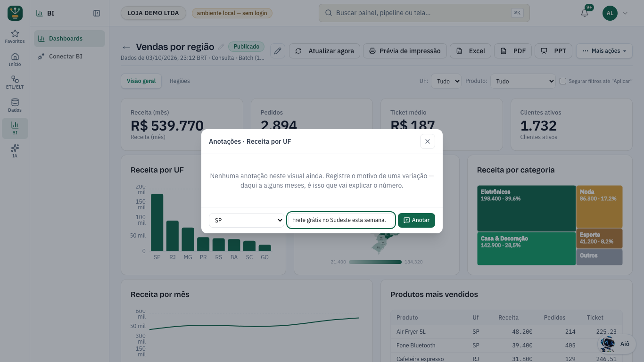This screenshot has width=644, height=362.
Task: Open the notifications bell
Action: (585, 13)
